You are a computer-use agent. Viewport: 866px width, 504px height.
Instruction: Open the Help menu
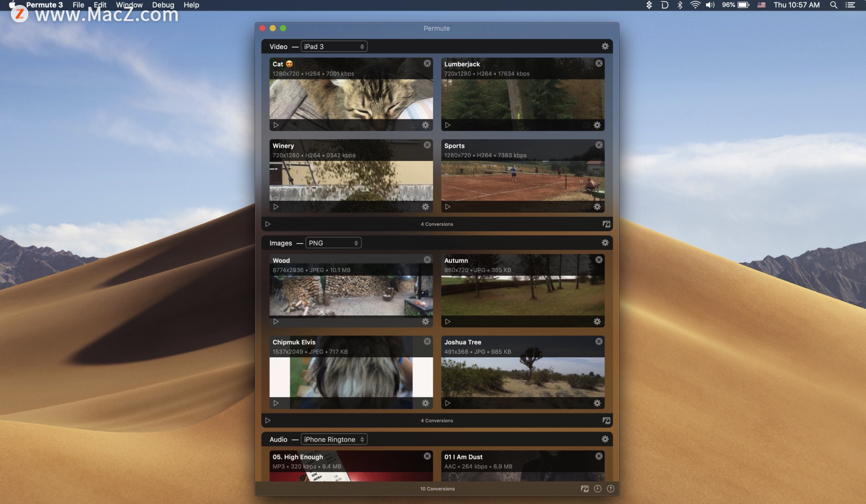coord(191,5)
